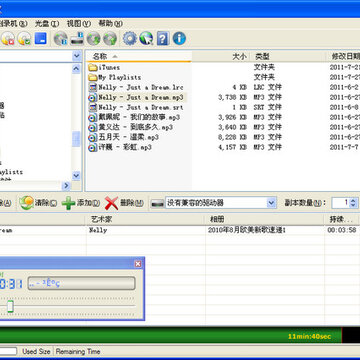Click the playback position slider handle
Image resolution: width=360 pixels, height=360 pixels.
pos(10,306)
